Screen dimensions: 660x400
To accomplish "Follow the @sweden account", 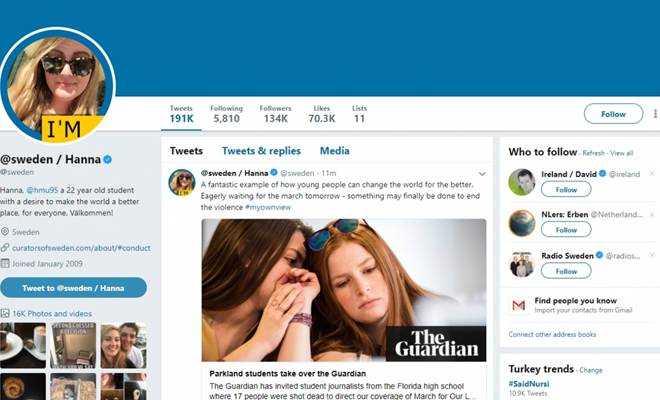I will point(613,114).
